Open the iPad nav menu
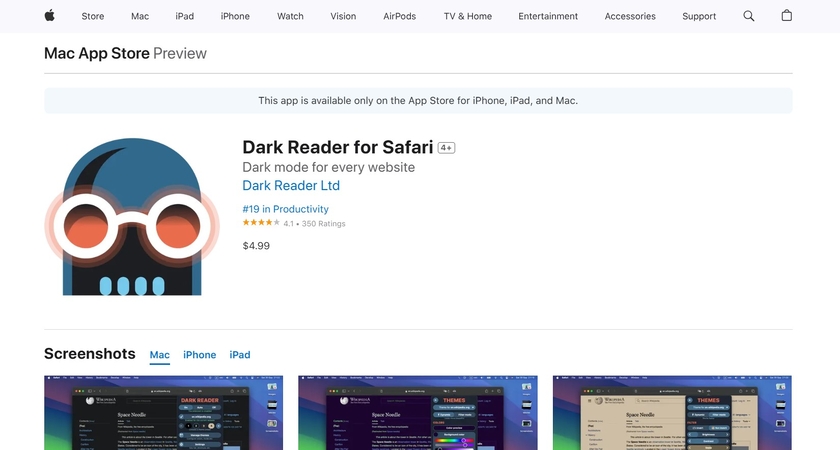This screenshot has width=840, height=450. coord(184,16)
